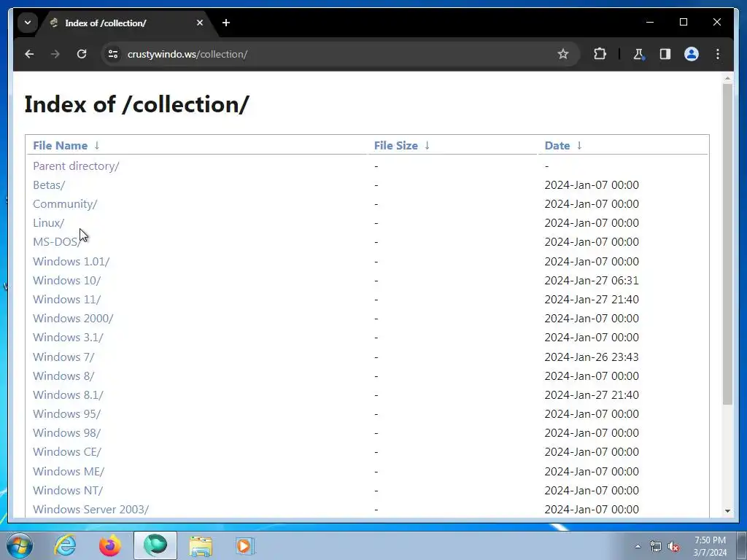
Task: Open Windows Explorer from the taskbar
Action: pos(201,545)
